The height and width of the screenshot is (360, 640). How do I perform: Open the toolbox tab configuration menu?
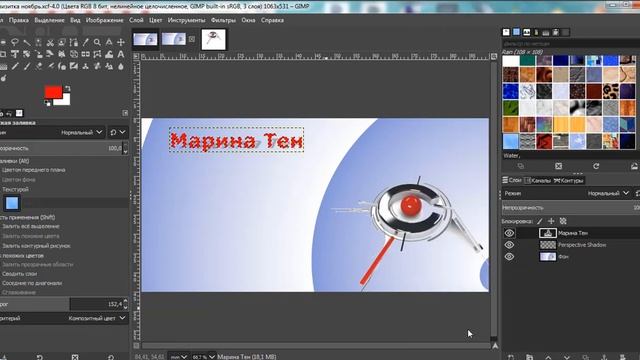click(125, 113)
